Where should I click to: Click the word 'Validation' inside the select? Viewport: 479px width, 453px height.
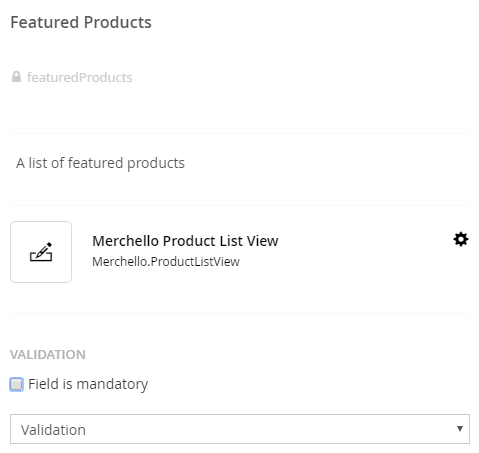(53, 430)
